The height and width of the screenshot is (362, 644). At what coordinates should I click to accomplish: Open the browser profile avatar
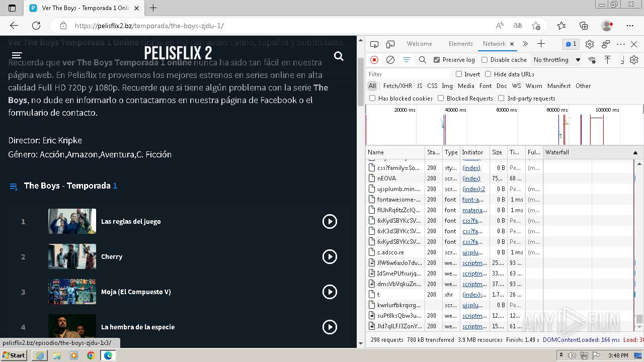(x=607, y=26)
